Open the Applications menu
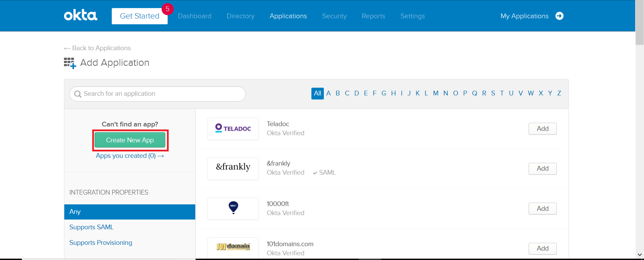Screen dimensions: 644x260 pos(288,16)
